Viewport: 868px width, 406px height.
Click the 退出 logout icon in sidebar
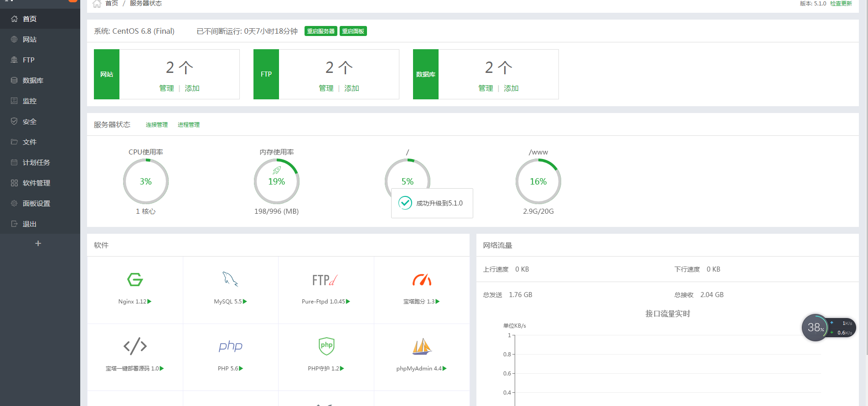tap(14, 224)
